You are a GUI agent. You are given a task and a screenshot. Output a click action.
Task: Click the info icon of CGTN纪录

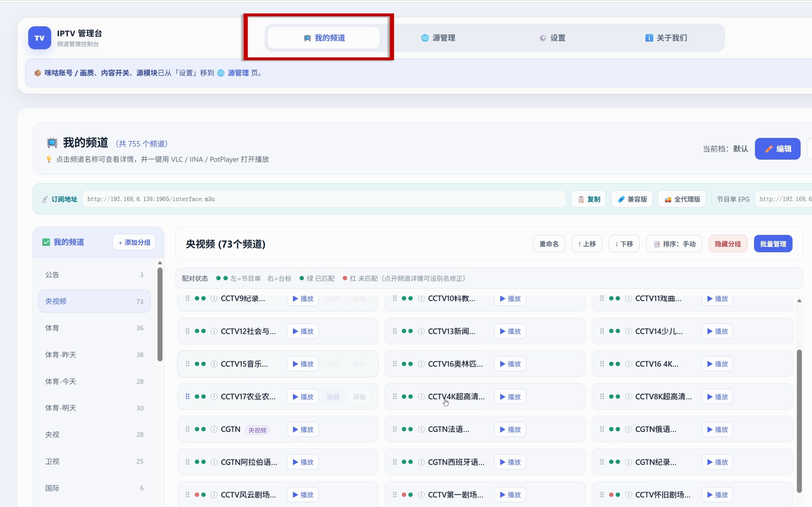point(629,462)
